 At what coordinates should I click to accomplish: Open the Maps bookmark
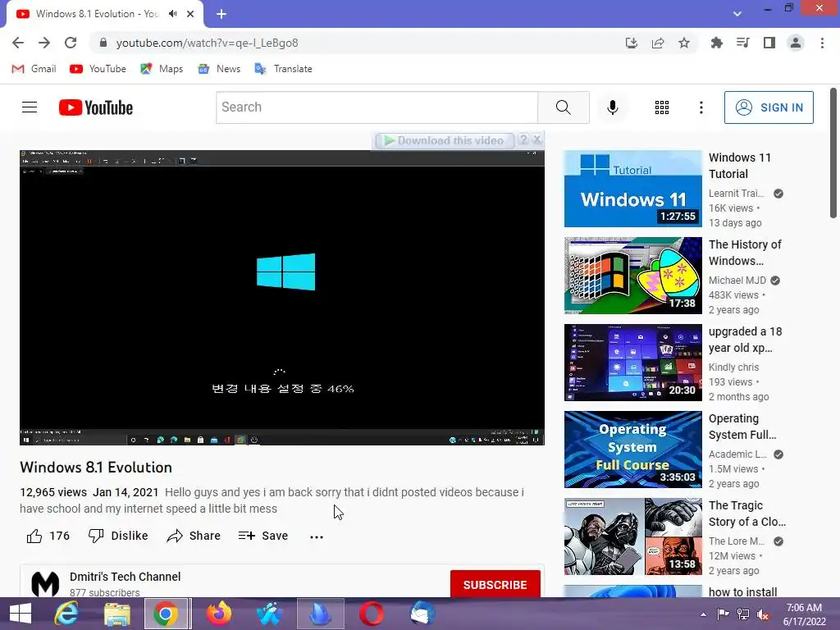point(162,69)
